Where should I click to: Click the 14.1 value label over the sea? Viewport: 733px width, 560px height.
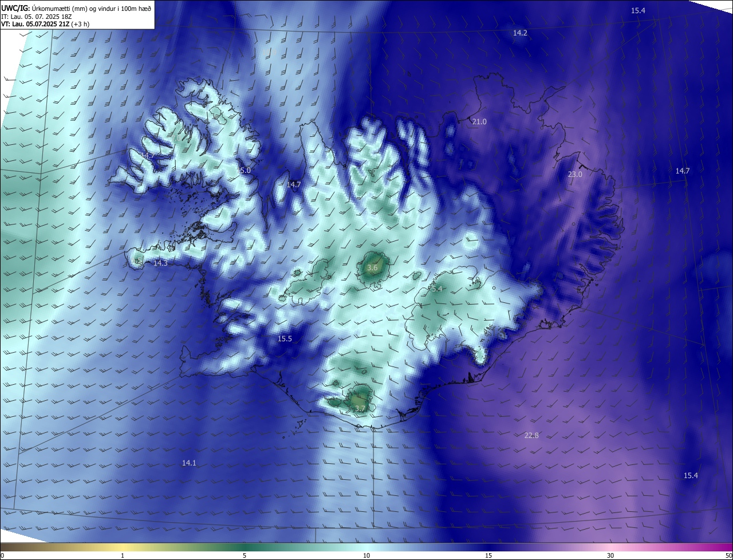[x=189, y=463]
